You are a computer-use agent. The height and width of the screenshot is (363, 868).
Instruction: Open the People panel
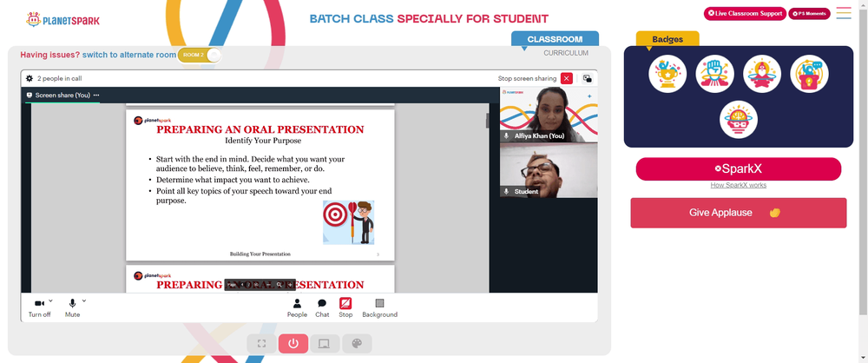297,307
